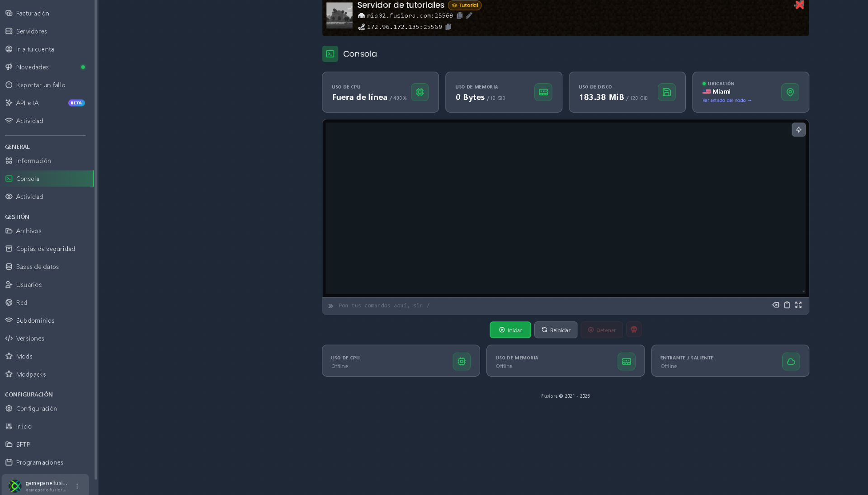Copy the 172.96.172.135:25569 IP address

448,27
